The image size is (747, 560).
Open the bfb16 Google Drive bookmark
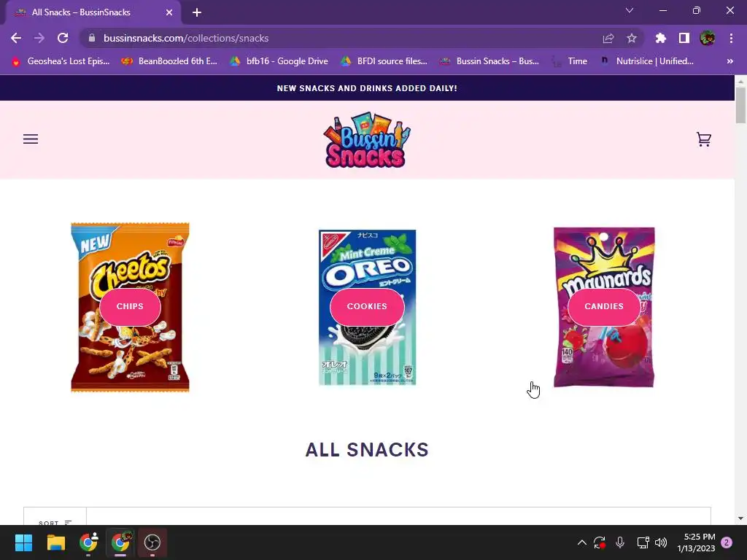coord(279,61)
